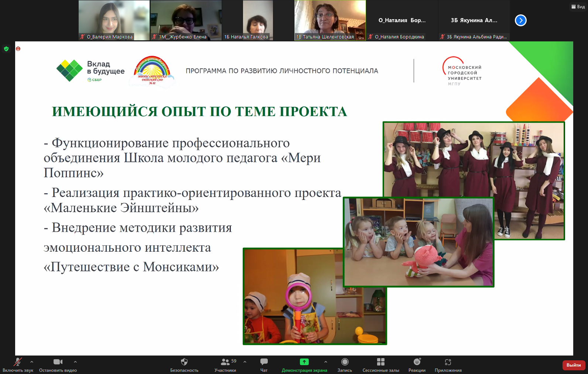Click muted mic icon on Валерия Маркова tile

point(83,37)
